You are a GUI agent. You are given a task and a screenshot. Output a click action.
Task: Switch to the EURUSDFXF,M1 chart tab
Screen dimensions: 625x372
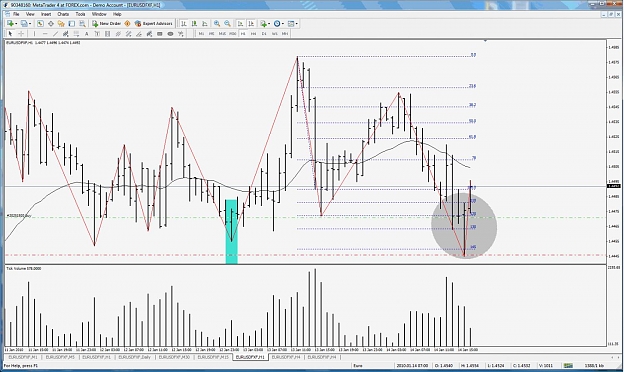coord(23,357)
